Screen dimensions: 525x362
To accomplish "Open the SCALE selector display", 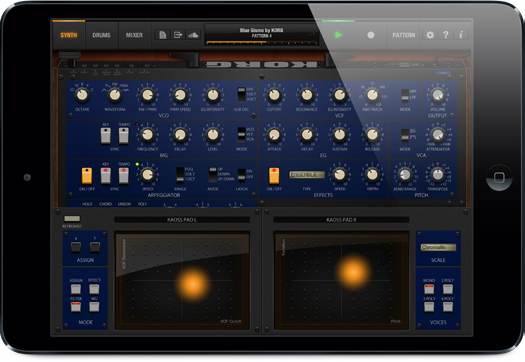I will (x=438, y=247).
